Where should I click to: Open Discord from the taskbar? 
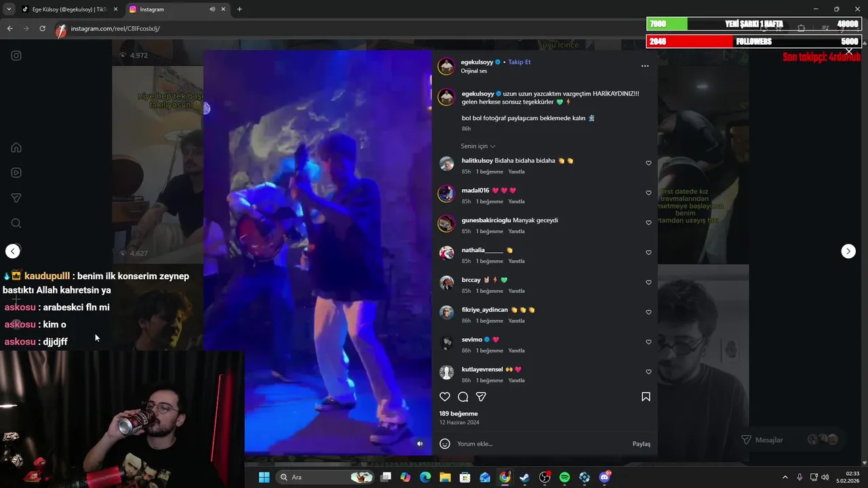tap(604, 477)
